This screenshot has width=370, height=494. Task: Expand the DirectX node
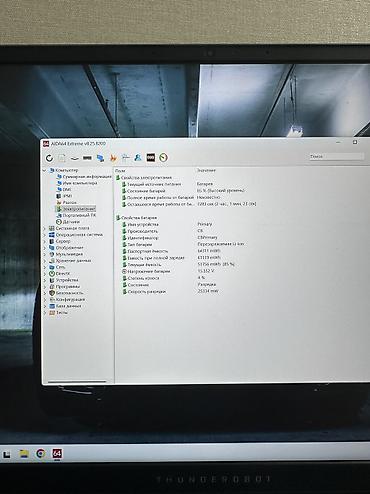point(44,274)
